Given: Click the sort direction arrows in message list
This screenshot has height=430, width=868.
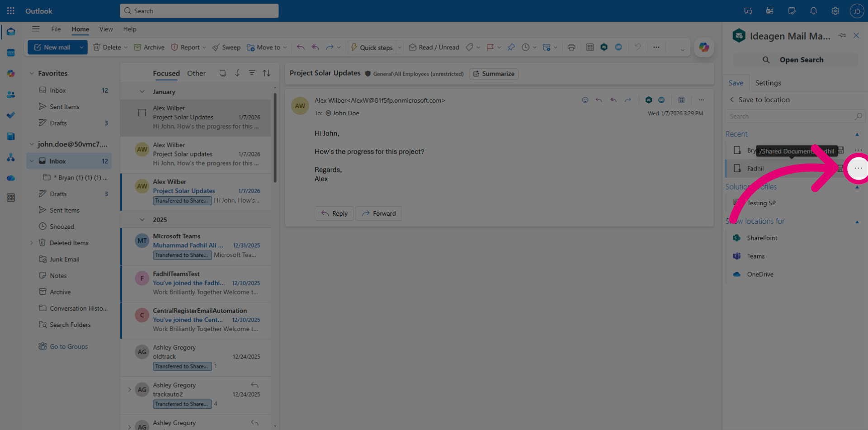Looking at the screenshot, I should (267, 73).
